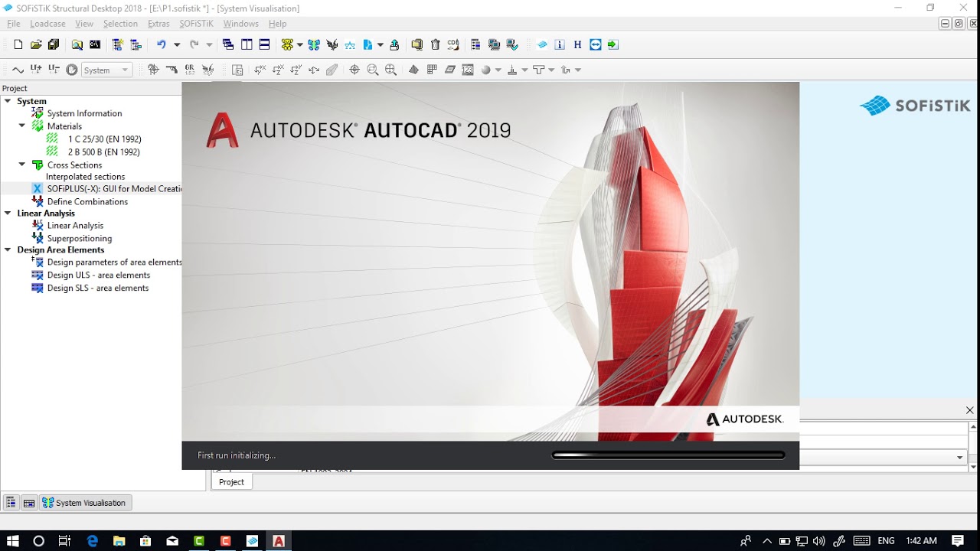Image resolution: width=980 pixels, height=551 pixels.
Task: Click the SOFiSTiK blue layers toolbar icon
Action: coord(542,44)
